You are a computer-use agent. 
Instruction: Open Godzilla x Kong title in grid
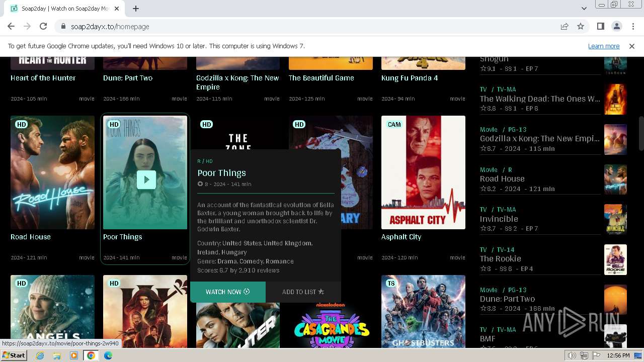point(237,82)
